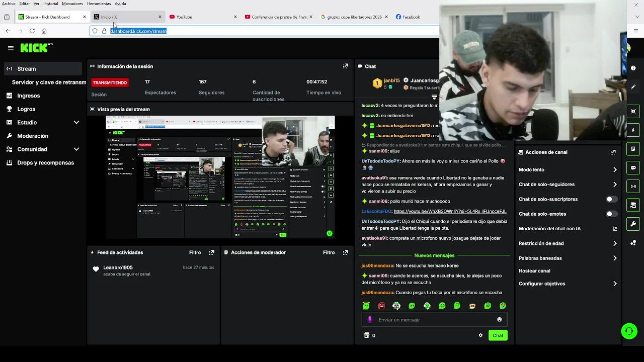Open the Herramientas menu in menu bar
Screen dimensions: 644x362
coord(99,4)
